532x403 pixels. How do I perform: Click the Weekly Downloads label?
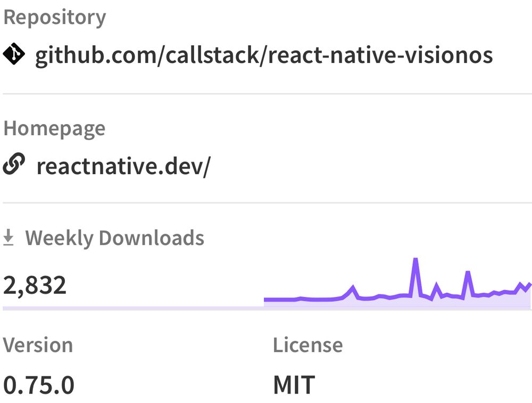[x=114, y=238]
